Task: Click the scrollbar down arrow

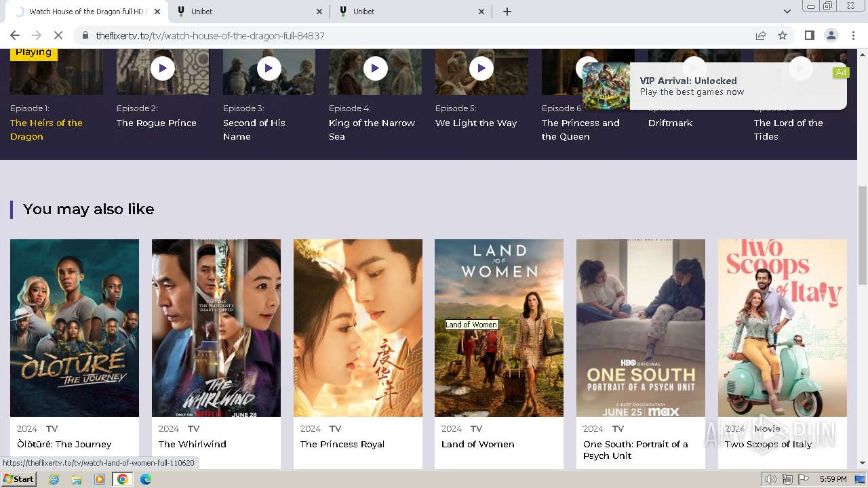Action: (x=863, y=463)
